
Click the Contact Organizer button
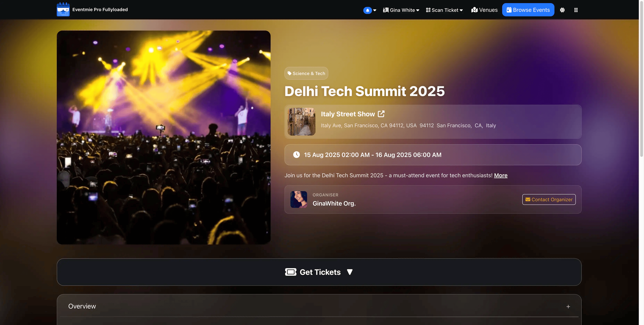tap(549, 199)
